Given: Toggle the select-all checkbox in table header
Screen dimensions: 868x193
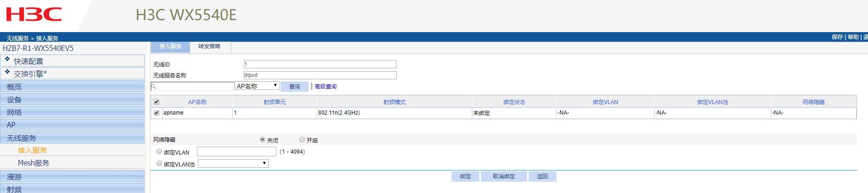Looking at the screenshot, I should (x=157, y=102).
